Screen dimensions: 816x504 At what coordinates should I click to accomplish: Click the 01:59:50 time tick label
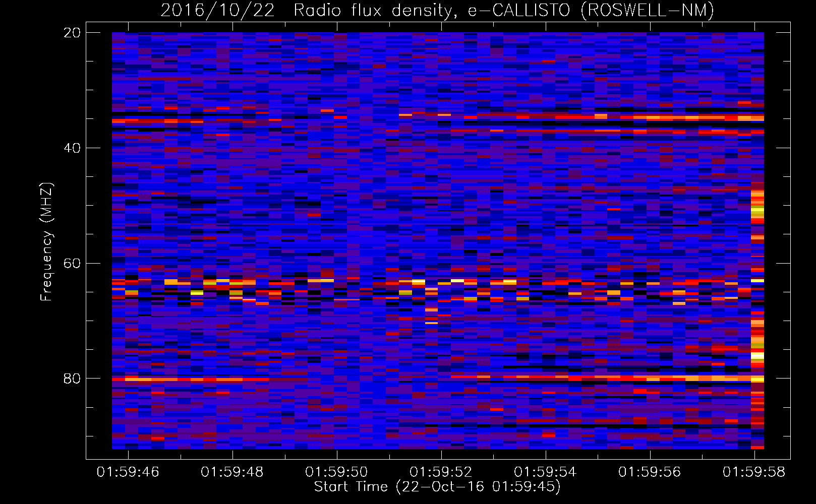pyautogui.click(x=337, y=472)
